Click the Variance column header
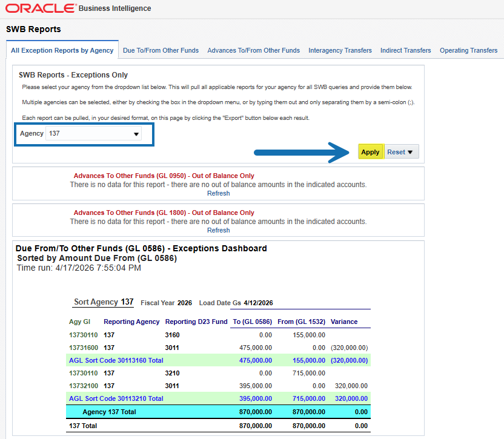Image resolution: width=504 pixels, height=439 pixels. click(344, 322)
